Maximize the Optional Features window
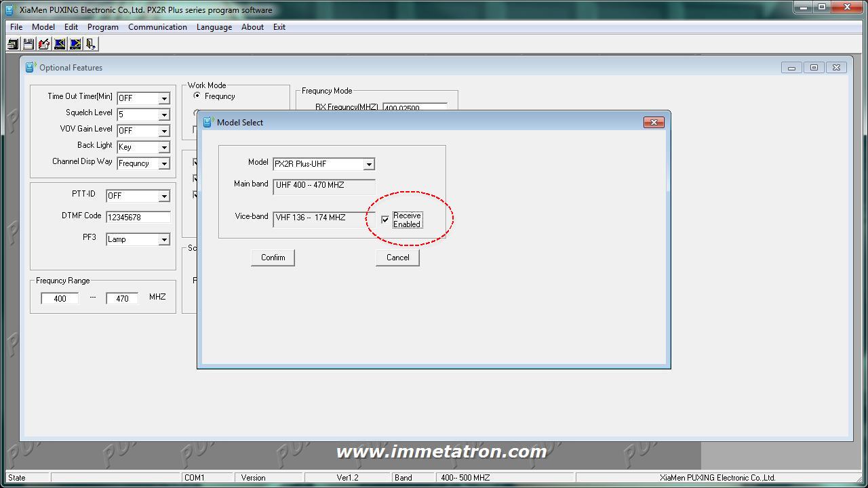Viewport: 868px width, 488px height. click(x=814, y=67)
